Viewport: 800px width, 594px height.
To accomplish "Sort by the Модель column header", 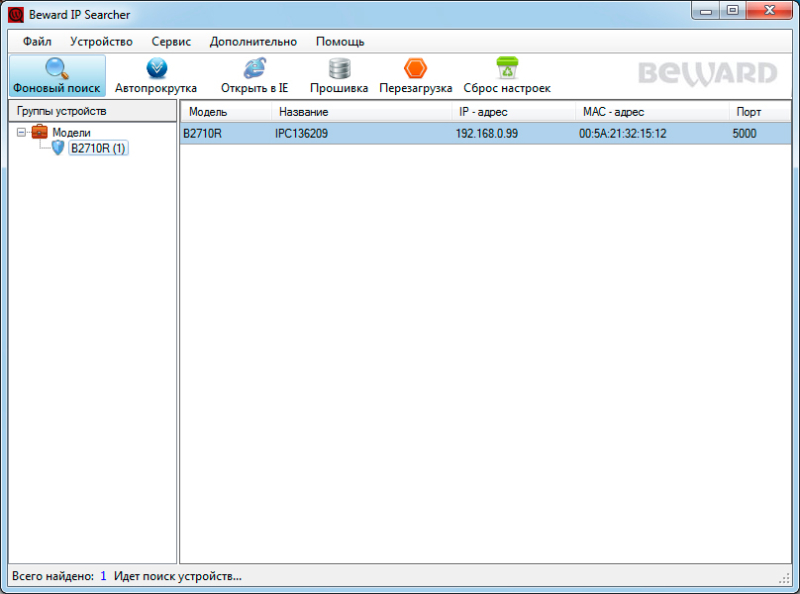I will [x=226, y=112].
